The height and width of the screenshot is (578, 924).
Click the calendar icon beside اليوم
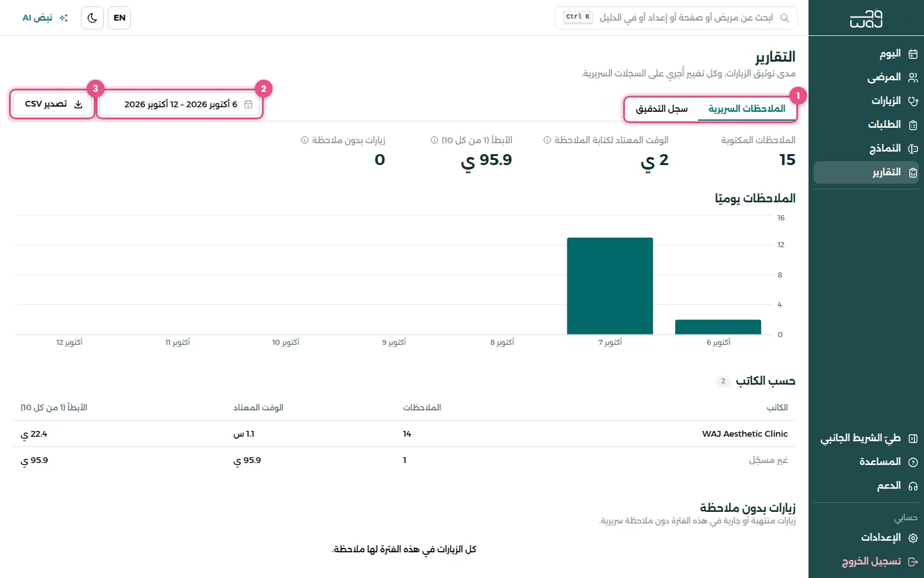[x=913, y=54]
